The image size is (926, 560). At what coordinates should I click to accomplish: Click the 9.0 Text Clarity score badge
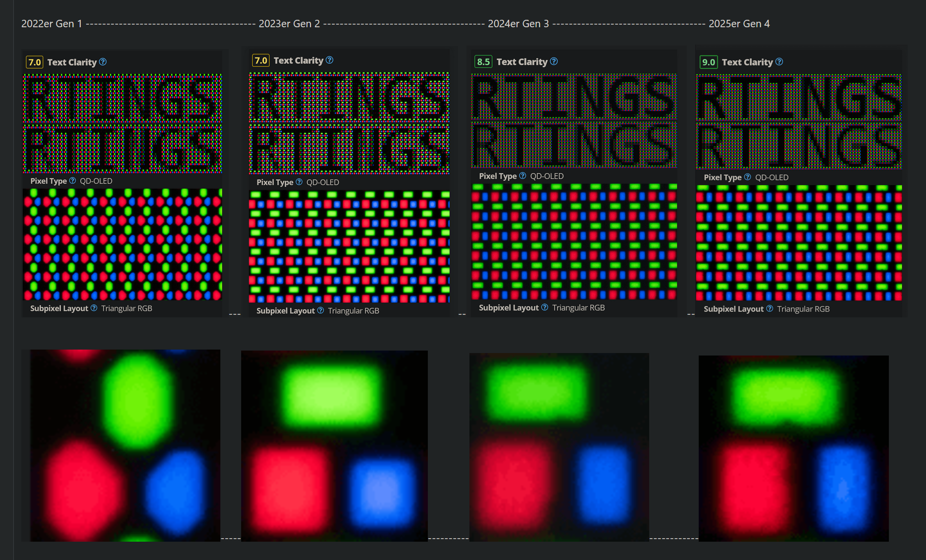coord(709,62)
